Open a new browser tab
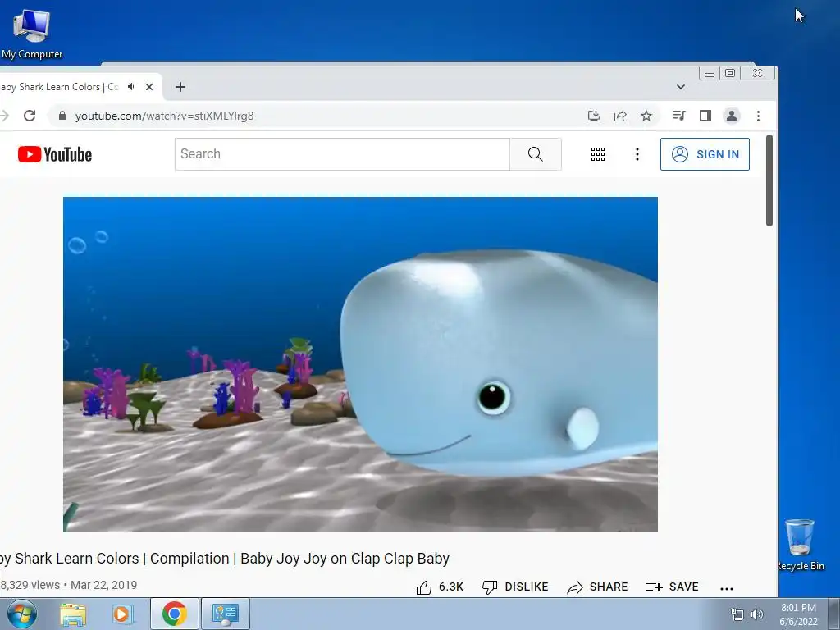The width and height of the screenshot is (840, 630). click(180, 87)
